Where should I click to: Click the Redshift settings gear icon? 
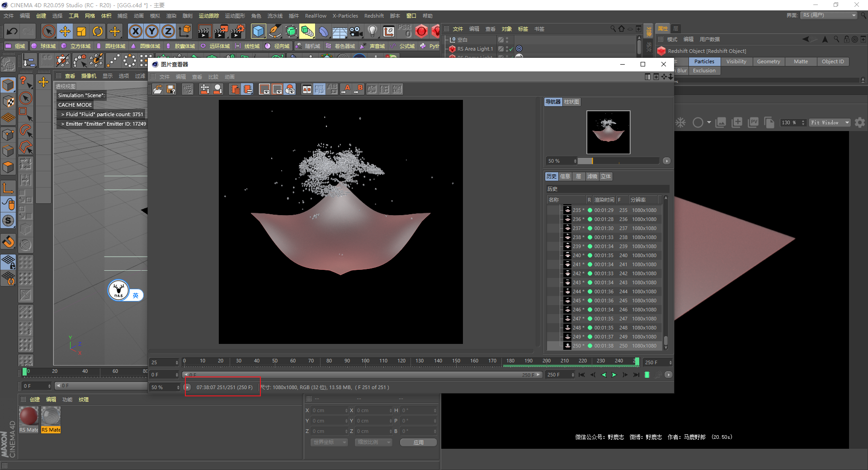pyautogui.click(x=859, y=122)
